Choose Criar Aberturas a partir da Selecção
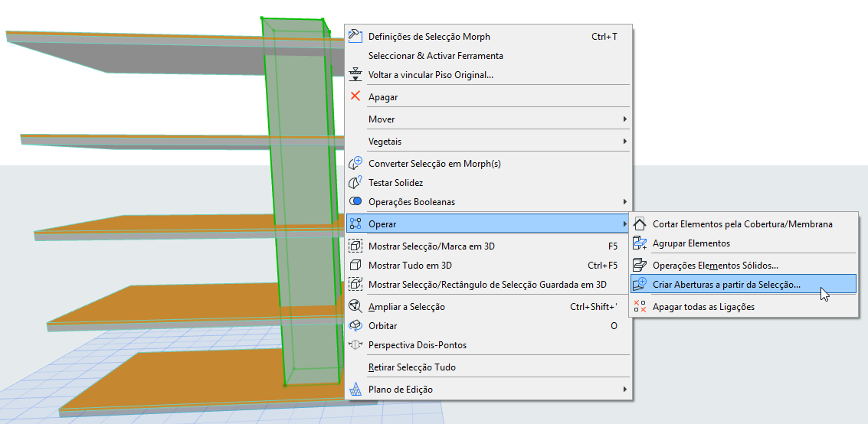The width and height of the screenshot is (868, 424). click(x=743, y=285)
